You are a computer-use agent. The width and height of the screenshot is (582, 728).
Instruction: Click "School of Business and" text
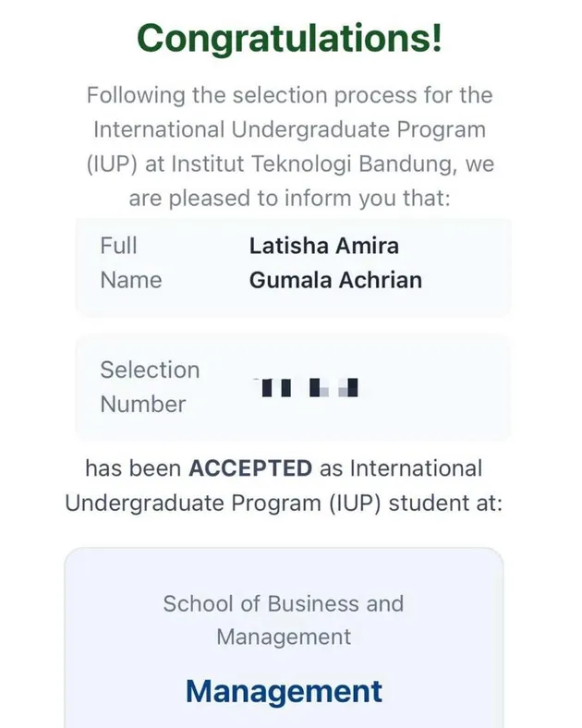284,604
